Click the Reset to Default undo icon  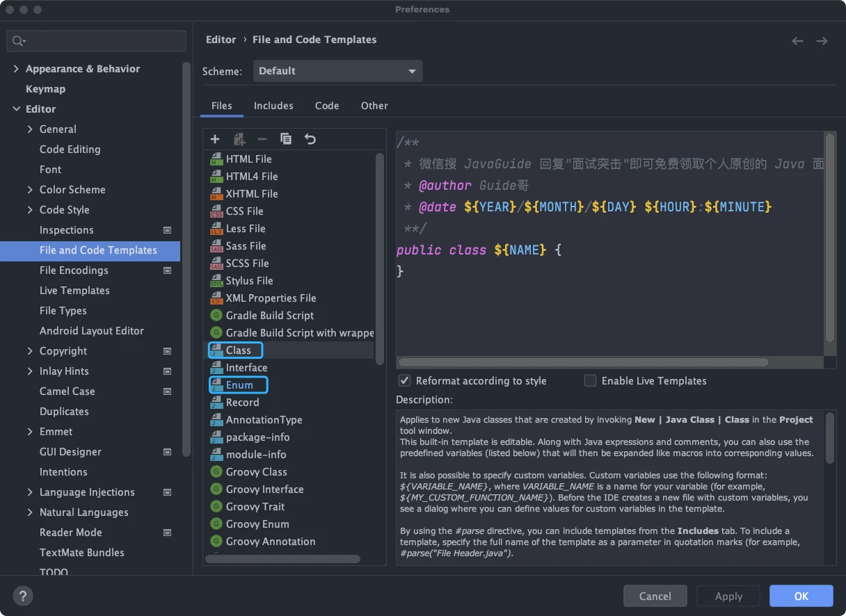coord(310,139)
